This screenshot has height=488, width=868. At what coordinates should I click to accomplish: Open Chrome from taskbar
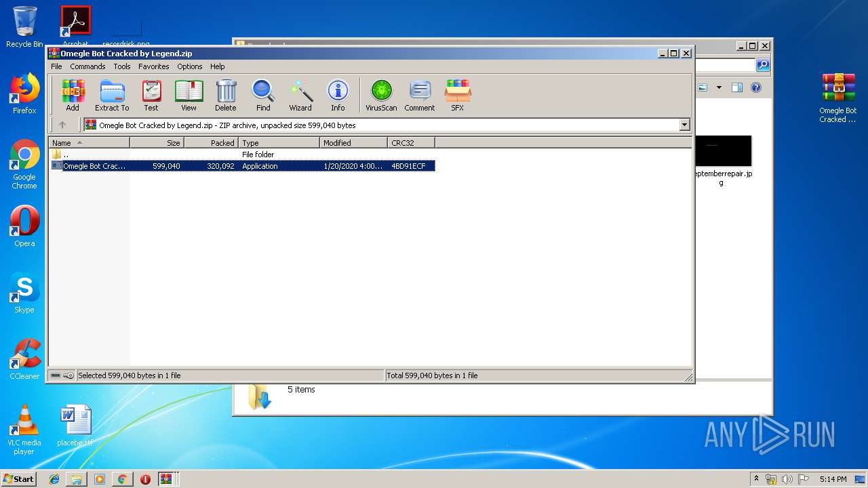click(122, 479)
